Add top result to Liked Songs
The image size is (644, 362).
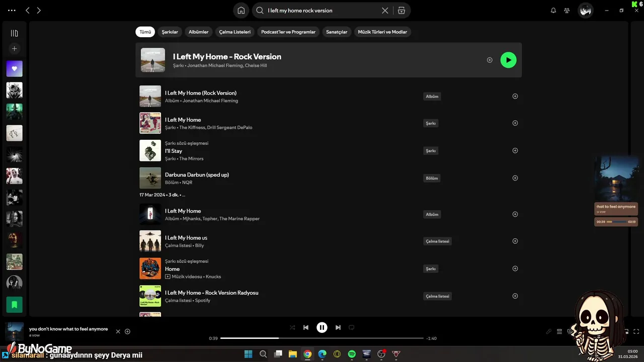tap(490, 60)
